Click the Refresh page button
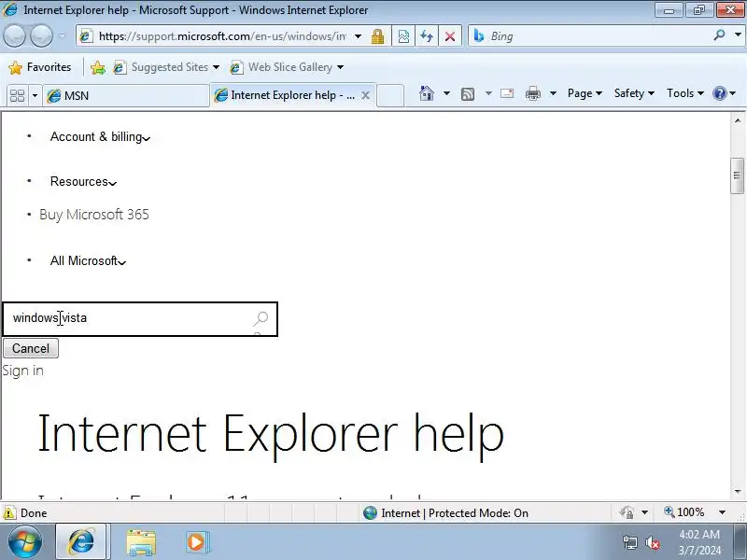Image resolution: width=747 pixels, height=560 pixels. pos(427,36)
